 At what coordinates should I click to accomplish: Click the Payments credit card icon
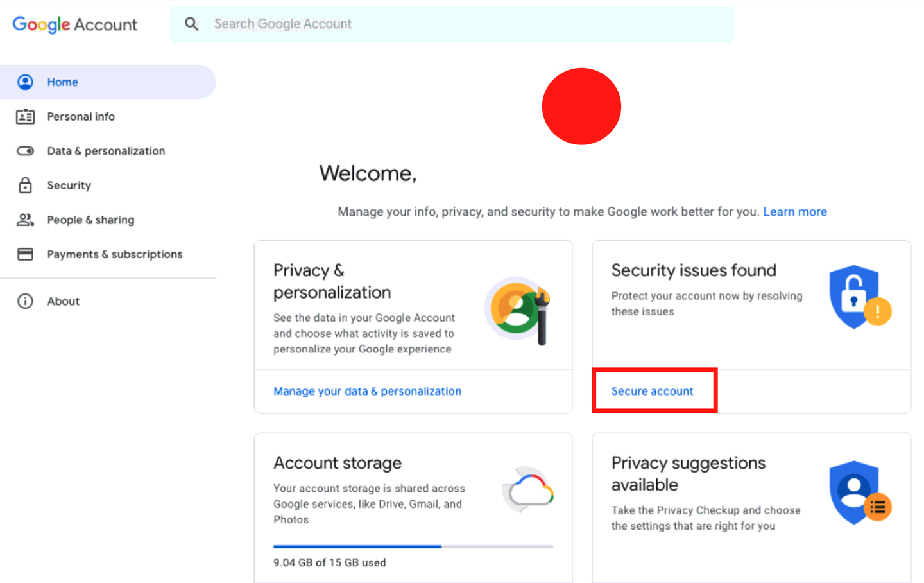(x=25, y=254)
